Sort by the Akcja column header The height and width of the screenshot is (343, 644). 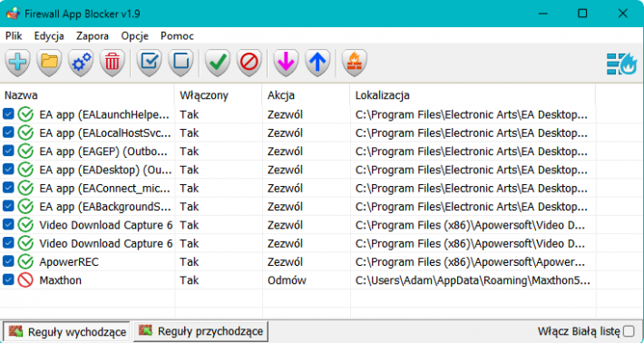[x=307, y=95]
